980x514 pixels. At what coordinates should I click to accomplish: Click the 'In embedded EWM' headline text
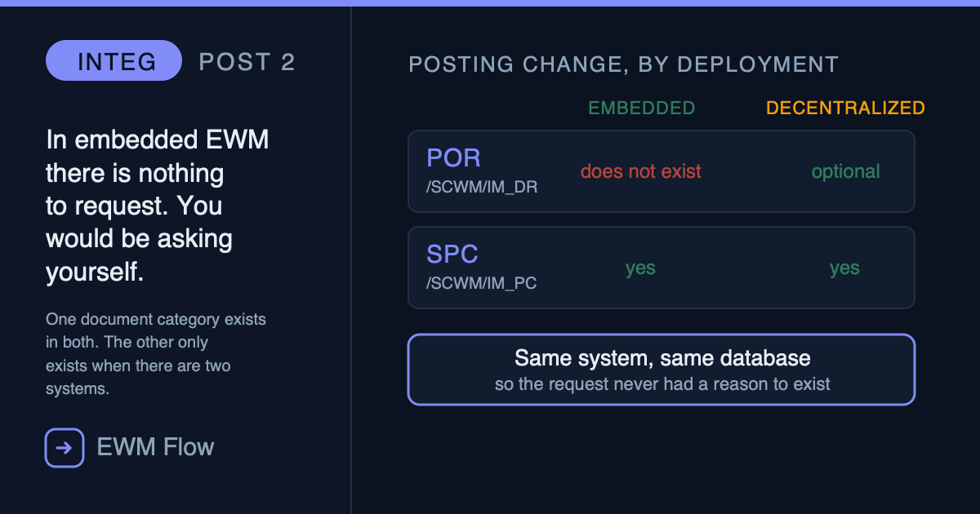click(x=158, y=206)
